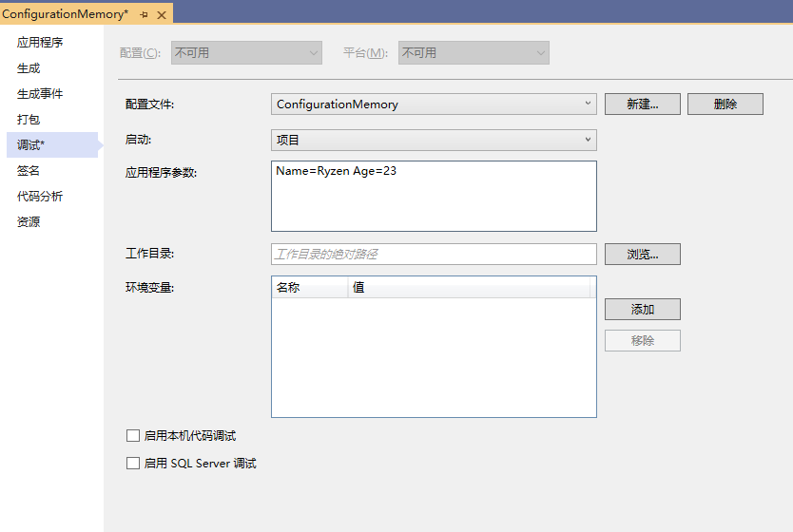Click the 添加 environment variable button

tap(642, 309)
